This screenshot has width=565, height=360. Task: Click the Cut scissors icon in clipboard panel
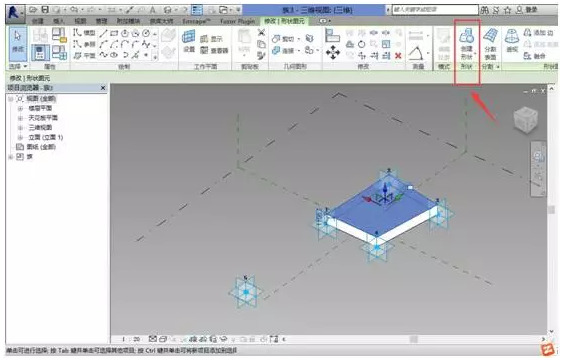pyautogui.click(x=262, y=33)
